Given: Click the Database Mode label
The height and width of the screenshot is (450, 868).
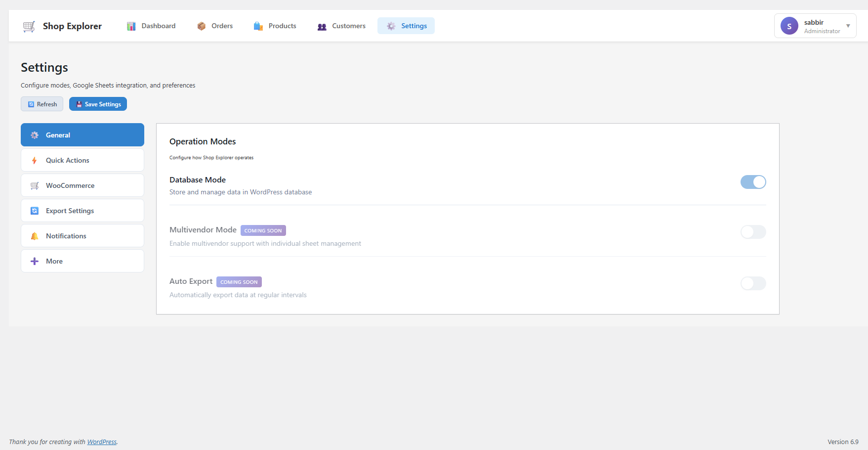Looking at the screenshot, I should coord(198,180).
